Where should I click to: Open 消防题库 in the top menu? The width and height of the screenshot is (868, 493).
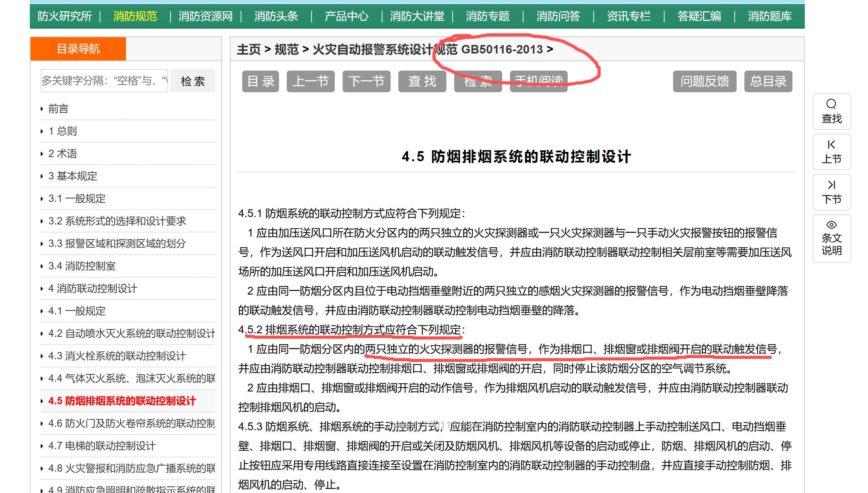[770, 16]
